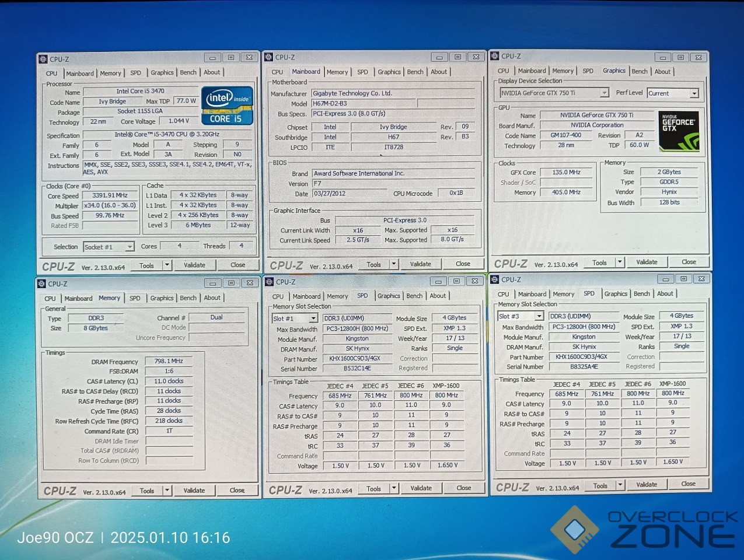
Task: Expand Tools arrow in the GeForce Graphics window
Action: [620, 262]
